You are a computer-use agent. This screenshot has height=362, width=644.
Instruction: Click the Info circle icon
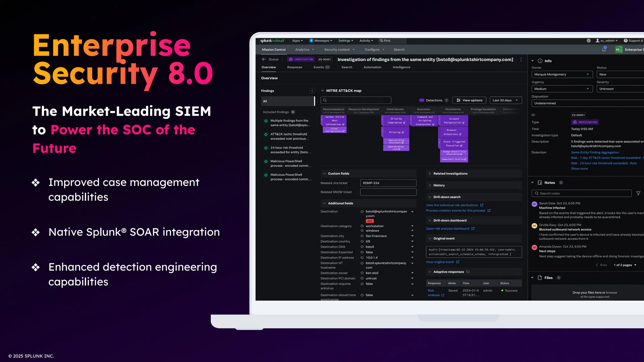coord(540,61)
